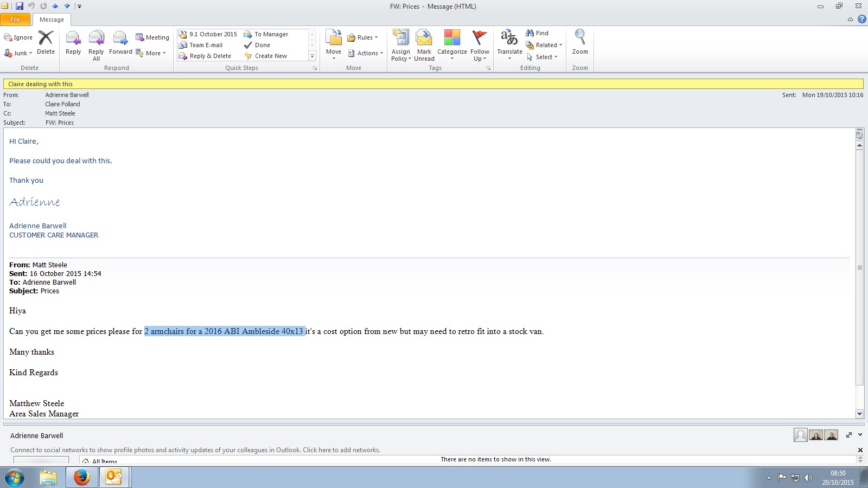Select the Message ribbon tab
Image resolution: width=868 pixels, height=488 pixels.
(52, 20)
